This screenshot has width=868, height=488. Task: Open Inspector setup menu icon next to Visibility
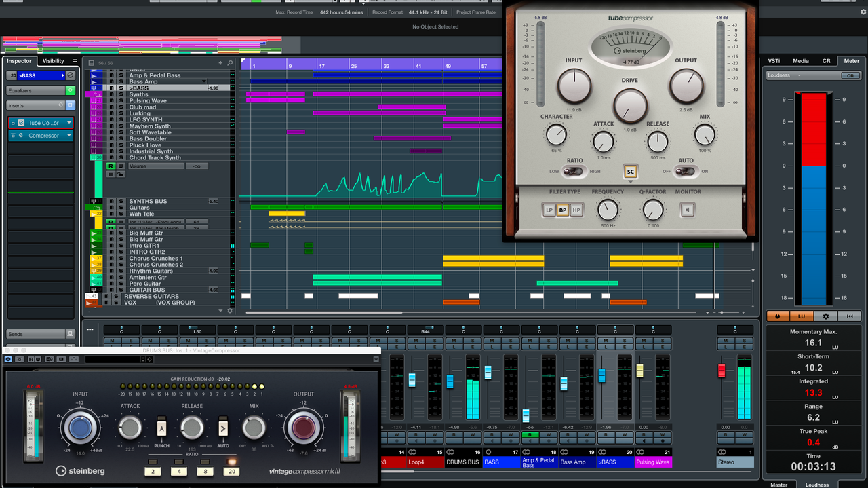click(x=75, y=61)
